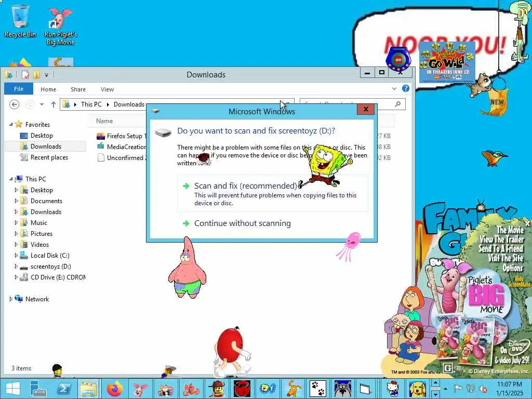Image resolution: width=532 pixels, height=399 pixels.
Task: Customize Quick Access Toolbar dropdown
Action: pos(46,75)
